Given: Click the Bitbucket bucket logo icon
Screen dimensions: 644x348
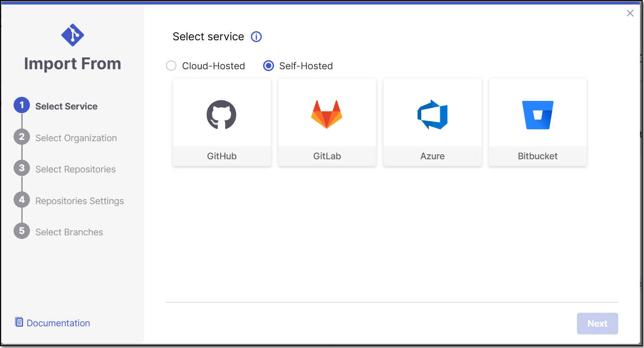Looking at the screenshot, I should [x=538, y=115].
